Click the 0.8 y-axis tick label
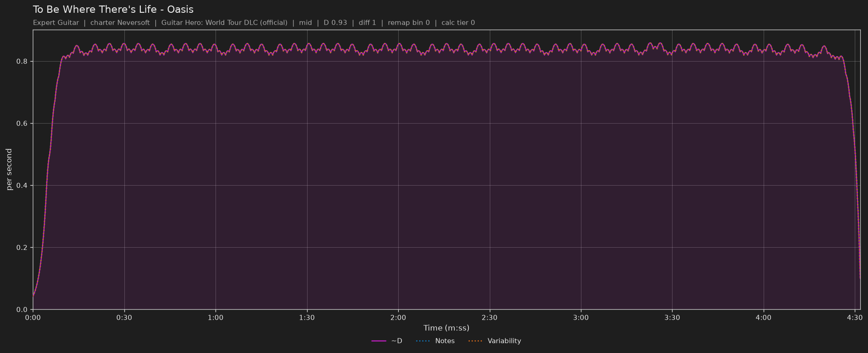868x353 pixels. 22,61
